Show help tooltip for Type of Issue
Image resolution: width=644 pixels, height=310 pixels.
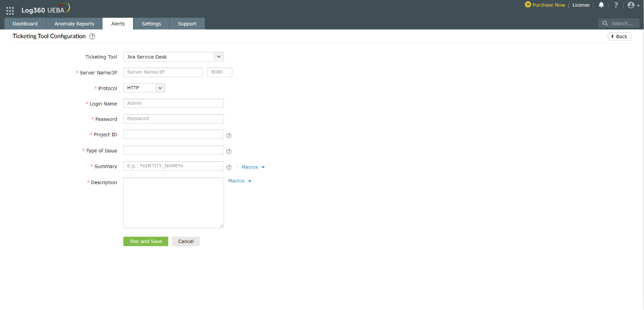229,151
